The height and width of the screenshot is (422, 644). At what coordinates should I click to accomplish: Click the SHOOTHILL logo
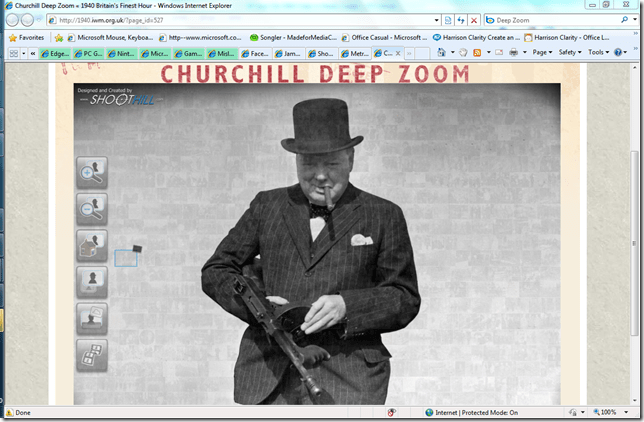pyautogui.click(x=122, y=99)
